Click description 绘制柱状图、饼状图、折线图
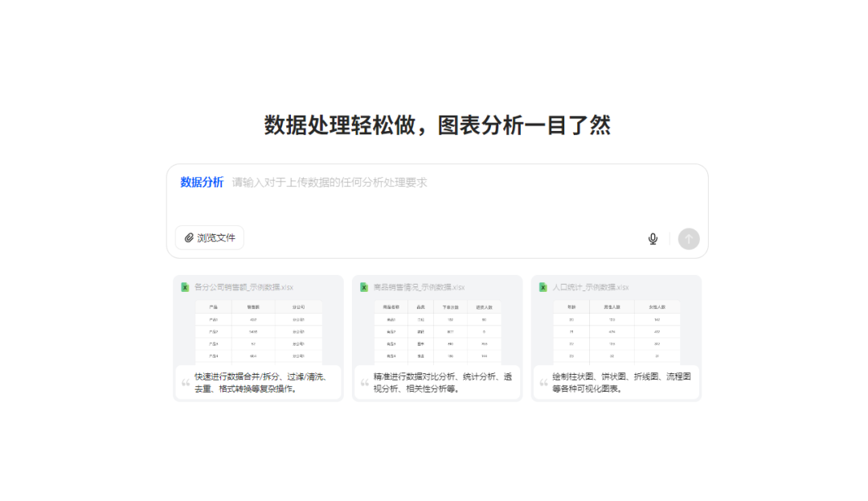 (x=621, y=383)
